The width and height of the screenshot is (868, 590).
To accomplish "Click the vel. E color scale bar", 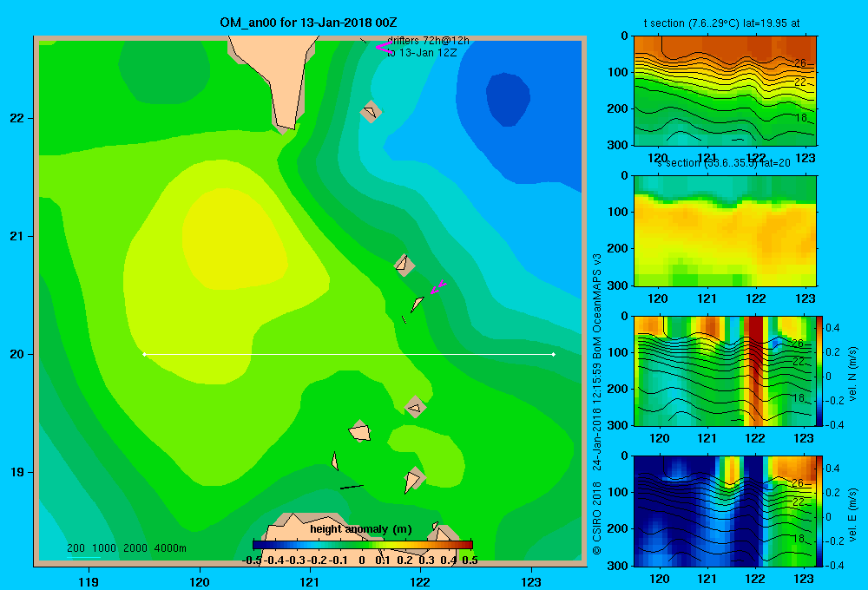I will pyautogui.click(x=819, y=511).
